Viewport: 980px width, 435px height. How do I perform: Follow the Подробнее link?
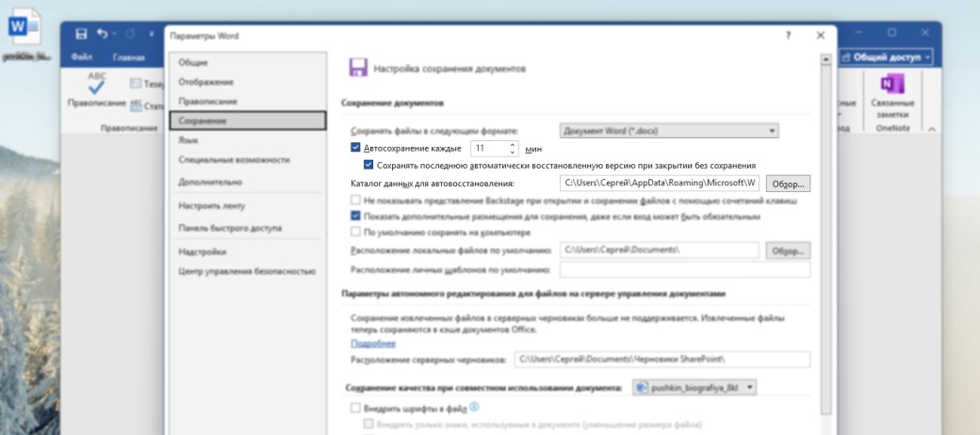pyautogui.click(x=373, y=344)
